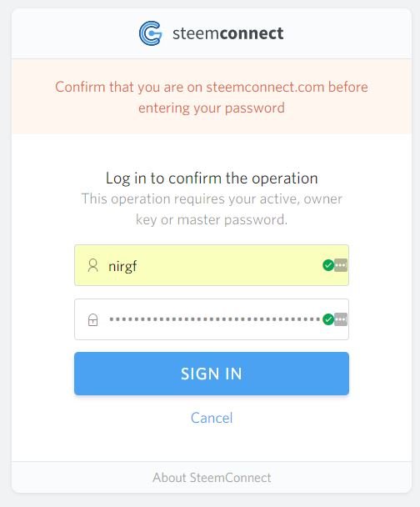Click the steemconnect brand text in header
The width and height of the screenshot is (420, 507).
point(228,33)
